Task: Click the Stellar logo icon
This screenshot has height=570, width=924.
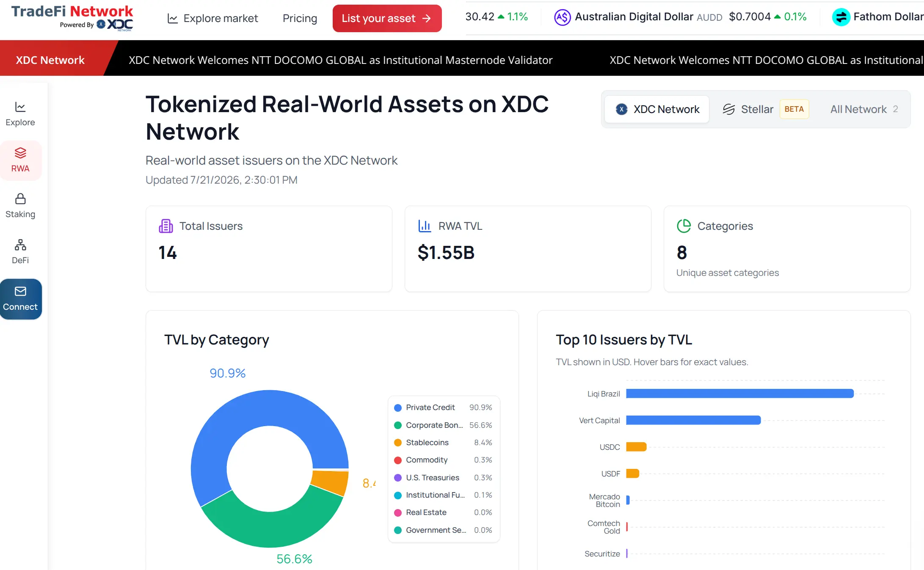Action: click(728, 109)
